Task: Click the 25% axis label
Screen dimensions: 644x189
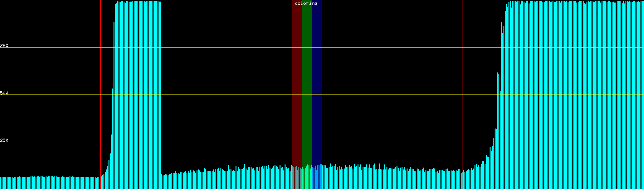Action: click(x=4, y=140)
